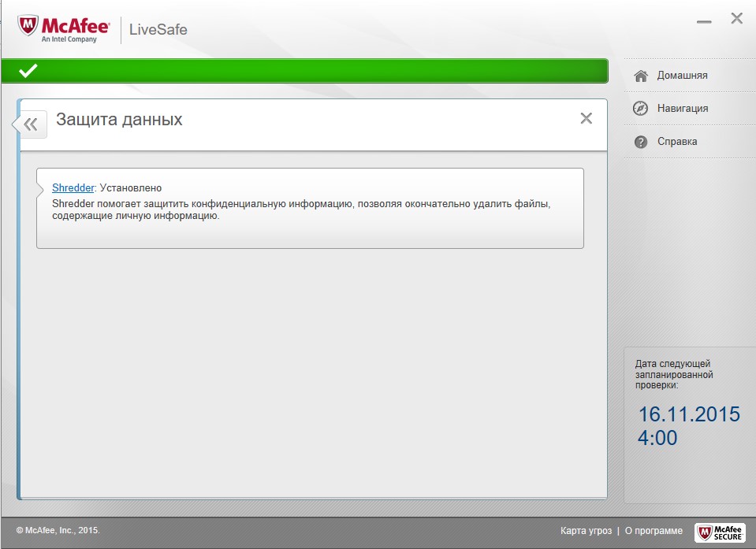756x549 pixels.
Task: Open the Домашняя menu item
Action: [x=682, y=75]
